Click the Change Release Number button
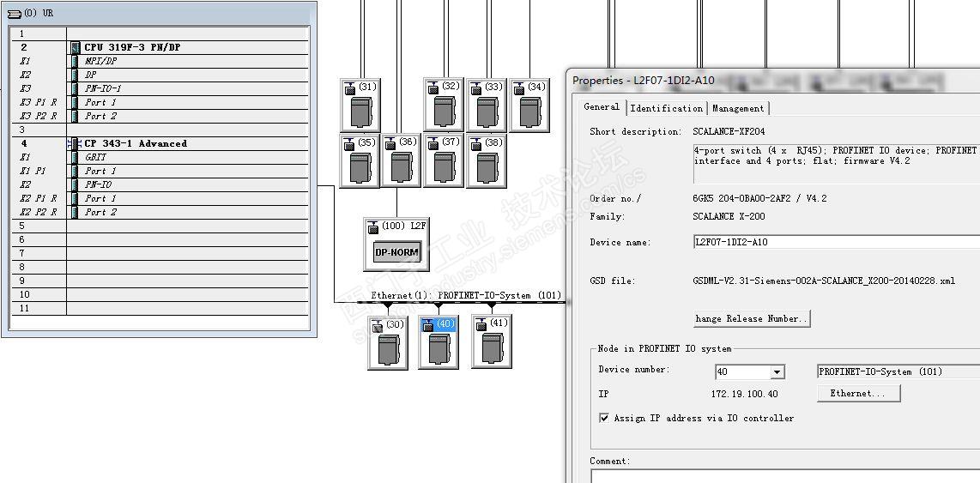The image size is (980, 483). pyautogui.click(x=752, y=318)
